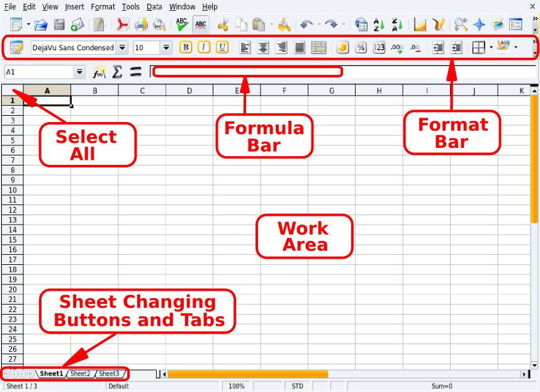Sort data in ascending order

tap(378, 25)
